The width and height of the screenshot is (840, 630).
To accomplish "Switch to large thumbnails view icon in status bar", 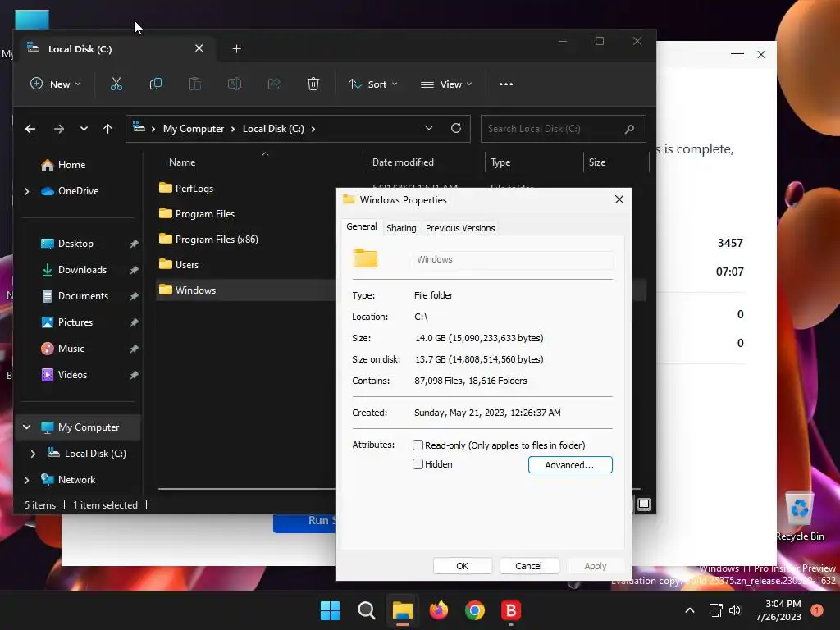I will point(644,504).
